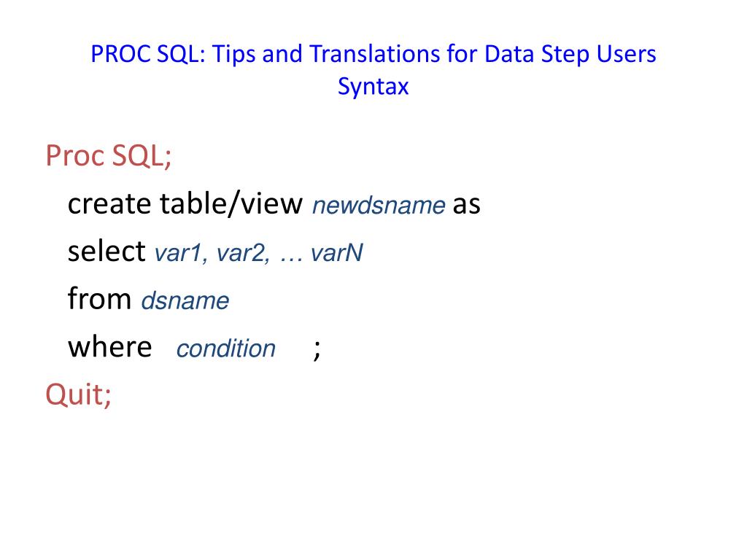
Task: Click the italic 'varN' placeholder
Action: coord(336,253)
